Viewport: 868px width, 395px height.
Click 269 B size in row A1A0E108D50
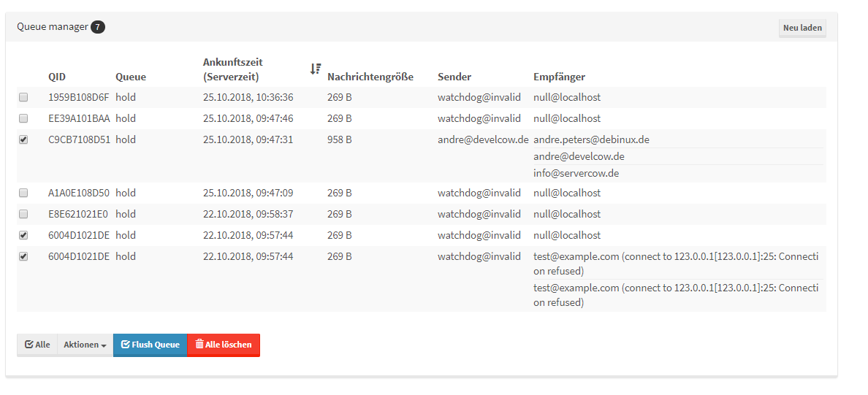click(x=339, y=193)
